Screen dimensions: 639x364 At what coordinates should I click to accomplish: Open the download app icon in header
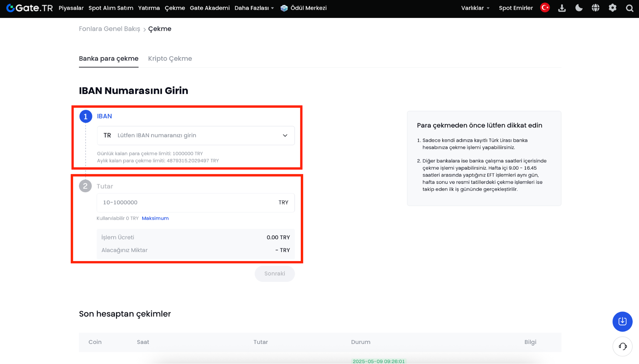coord(562,8)
